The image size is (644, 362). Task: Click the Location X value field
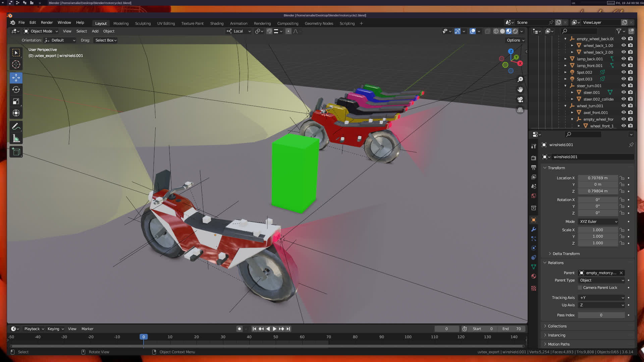[x=597, y=178]
